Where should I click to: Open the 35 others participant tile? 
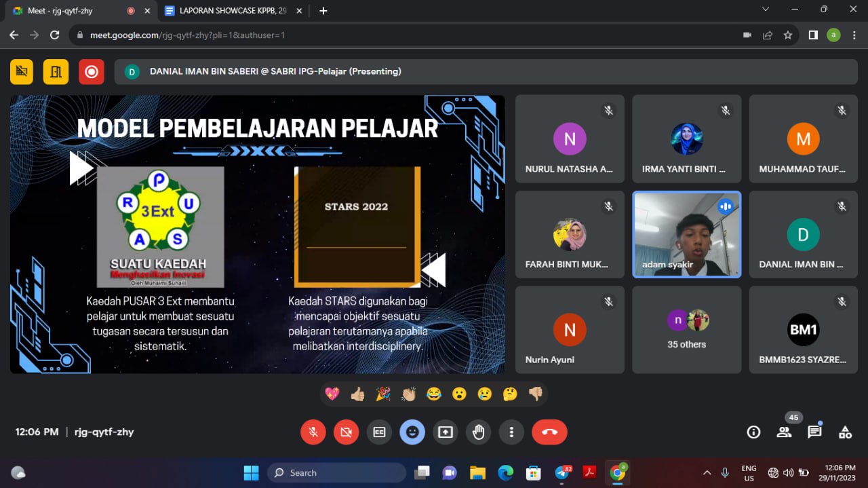pyautogui.click(x=686, y=329)
